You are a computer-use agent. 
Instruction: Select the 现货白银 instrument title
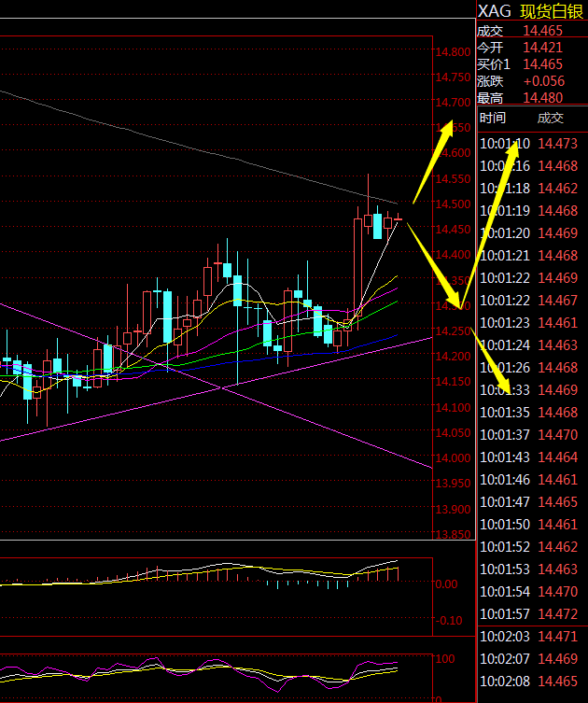click(x=550, y=10)
